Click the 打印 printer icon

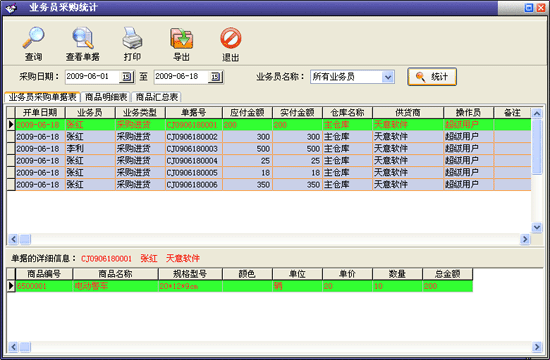coord(132,38)
